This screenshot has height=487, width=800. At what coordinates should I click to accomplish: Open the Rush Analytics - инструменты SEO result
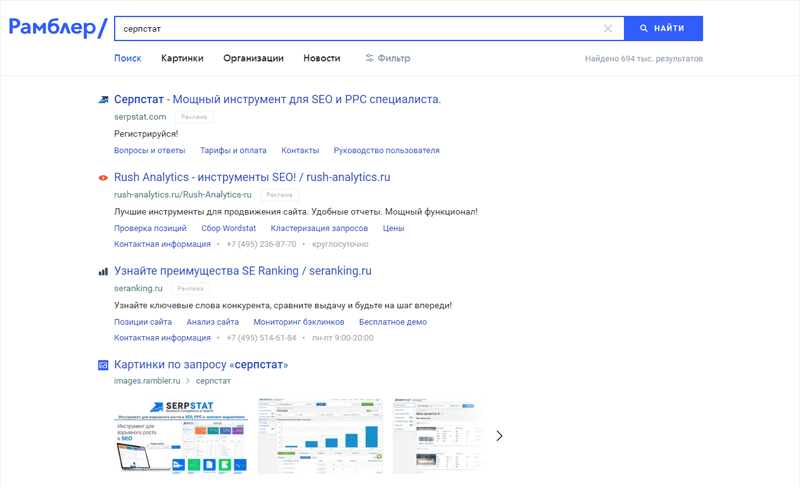[x=252, y=177]
